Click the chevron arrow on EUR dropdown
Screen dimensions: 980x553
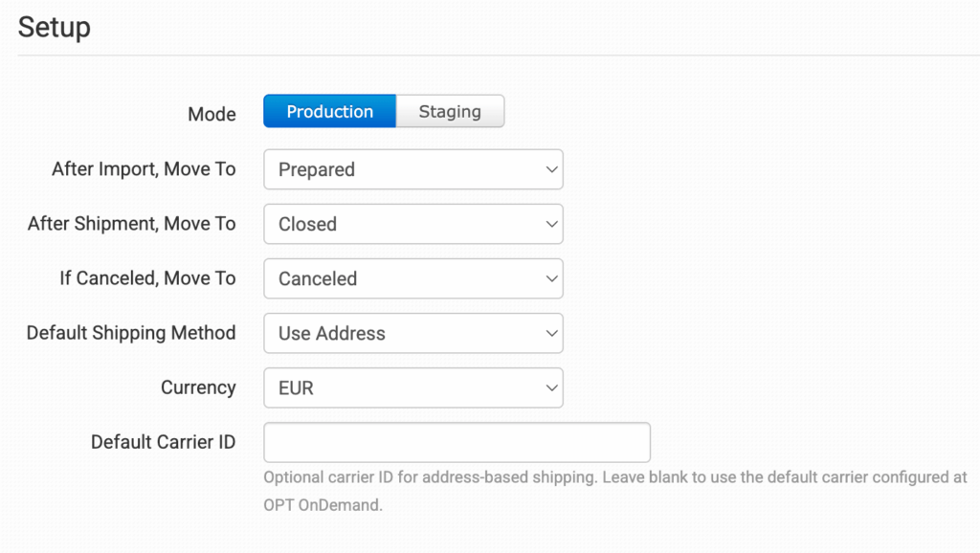point(551,388)
